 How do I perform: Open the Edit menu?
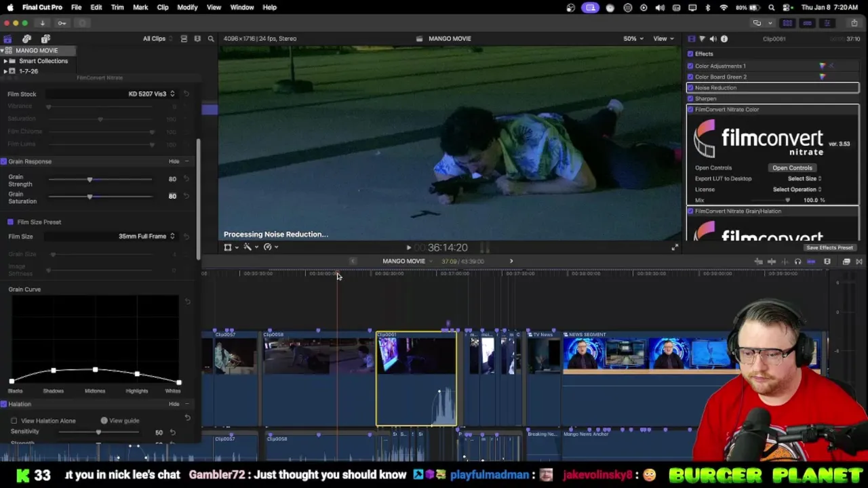96,7
